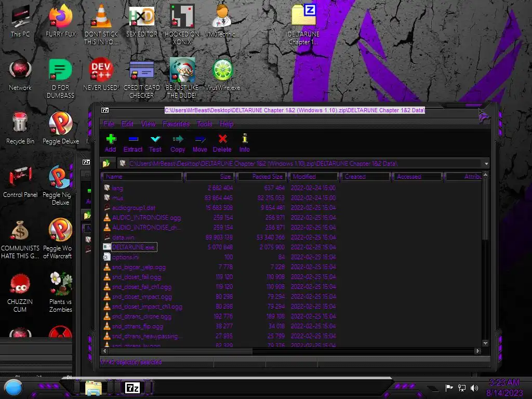The height and width of the screenshot is (399, 532).
Task: Select DELTARUNE Chapter zip desktop icon
Action: click(303, 24)
